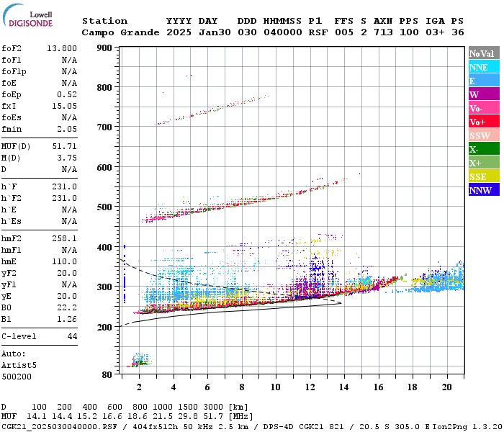Image resolution: width=504 pixels, height=432 pixels.
Task: Click the 500 km height axis label
Action: pos(104,207)
